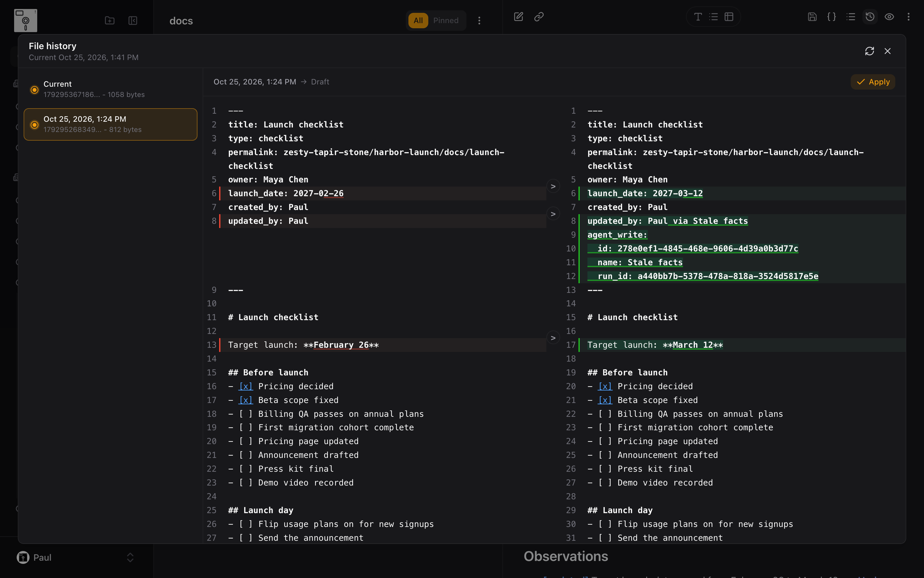Open the editor more options menu
This screenshot has height=578, width=924.
(x=909, y=16)
